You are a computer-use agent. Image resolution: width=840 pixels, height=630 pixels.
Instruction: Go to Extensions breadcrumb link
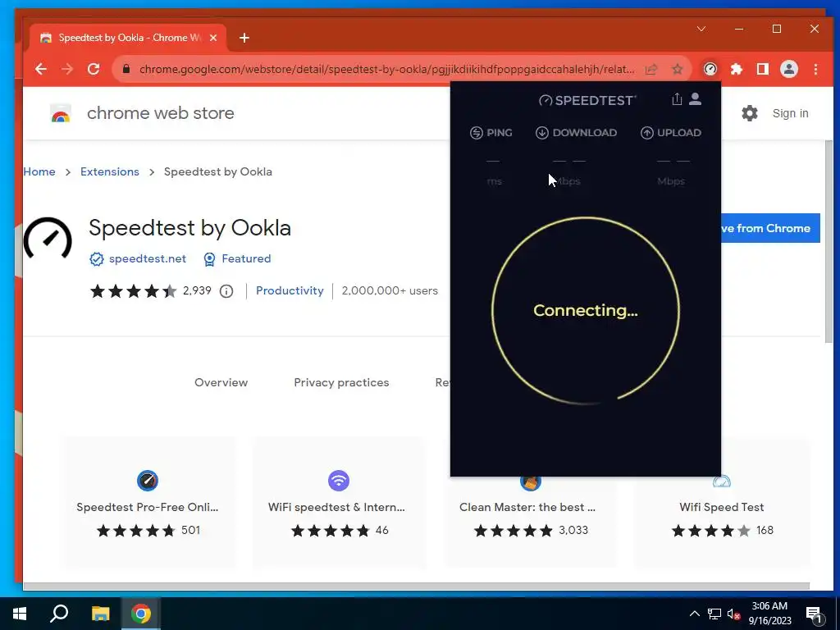click(x=110, y=171)
